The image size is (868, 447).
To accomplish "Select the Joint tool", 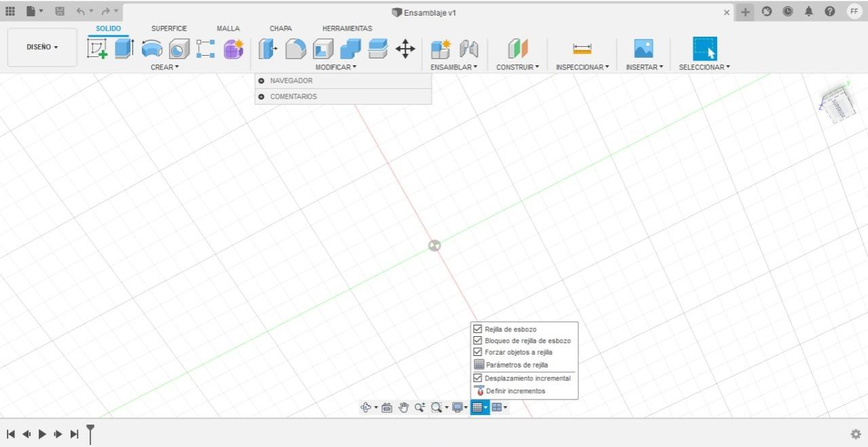I will (468, 49).
